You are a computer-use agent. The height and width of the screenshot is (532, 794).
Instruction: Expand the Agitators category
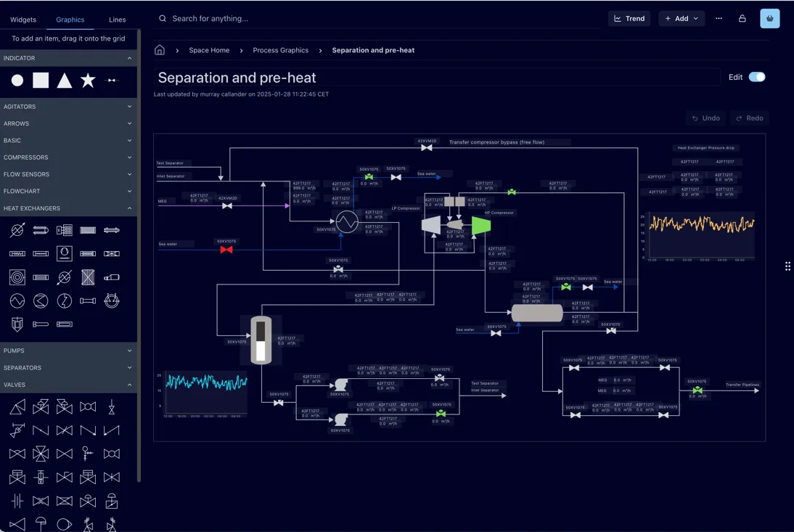(x=68, y=107)
